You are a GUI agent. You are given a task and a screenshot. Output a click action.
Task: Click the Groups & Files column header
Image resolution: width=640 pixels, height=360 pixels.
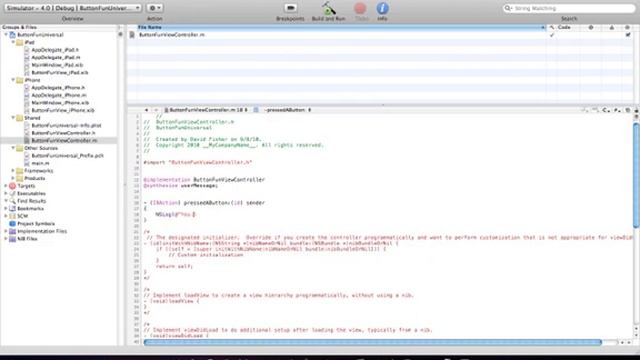pyautogui.click(x=59, y=27)
